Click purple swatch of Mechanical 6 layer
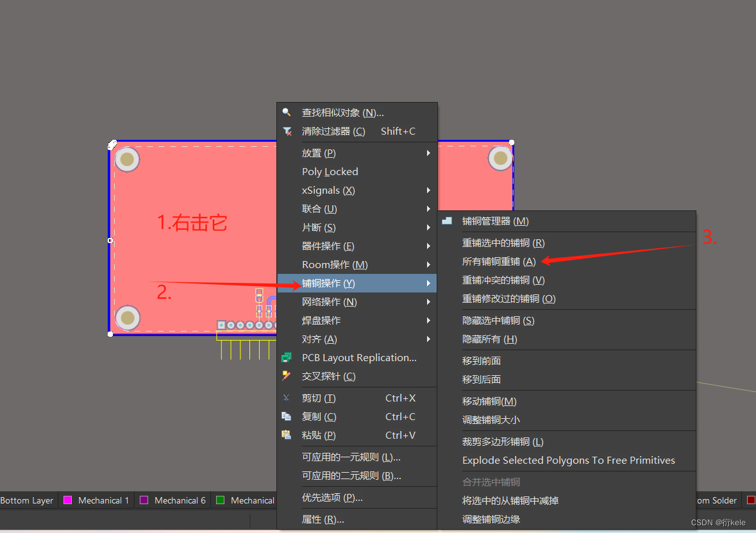 (x=144, y=500)
